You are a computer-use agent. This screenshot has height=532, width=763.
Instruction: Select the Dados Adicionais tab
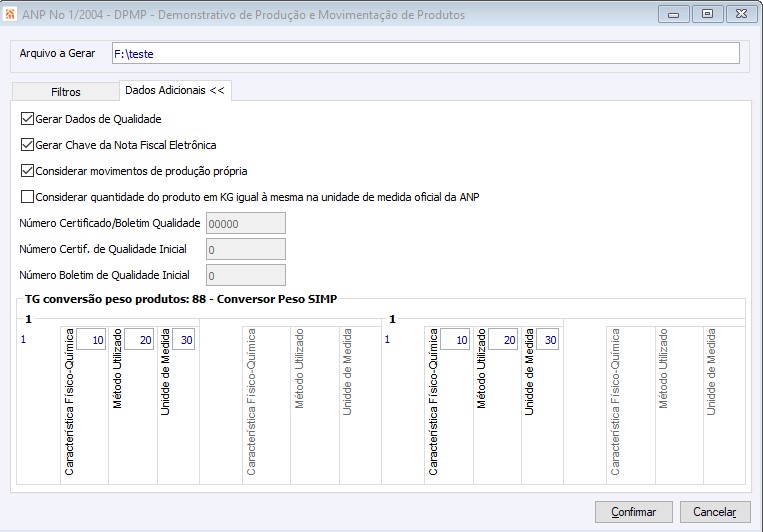point(175,91)
